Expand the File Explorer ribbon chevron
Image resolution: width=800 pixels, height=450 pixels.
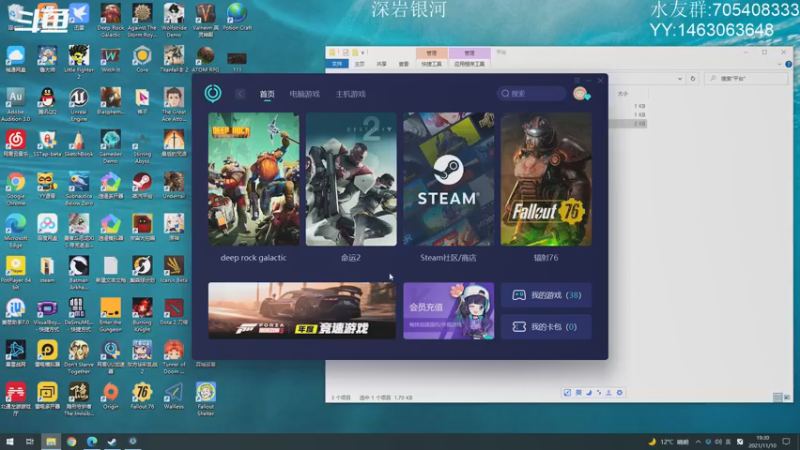[x=779, y=64]
